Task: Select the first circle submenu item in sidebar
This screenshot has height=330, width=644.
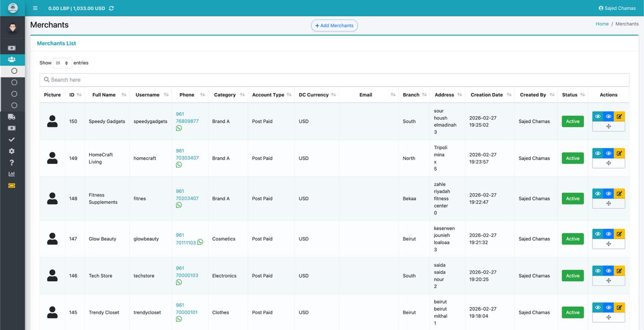Action: click(x=14, y=71)
